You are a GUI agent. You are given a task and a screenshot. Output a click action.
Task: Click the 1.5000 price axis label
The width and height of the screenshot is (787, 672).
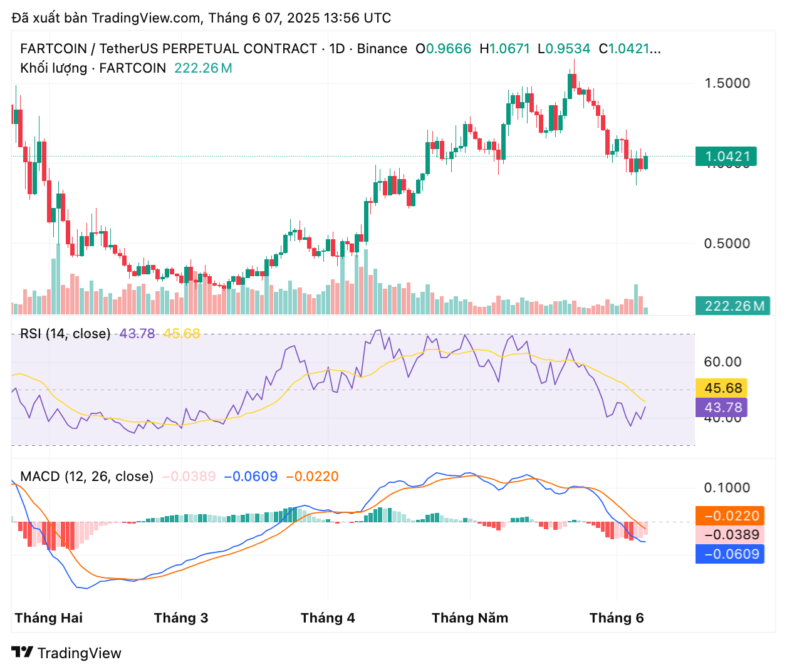[x=727, y=83]
